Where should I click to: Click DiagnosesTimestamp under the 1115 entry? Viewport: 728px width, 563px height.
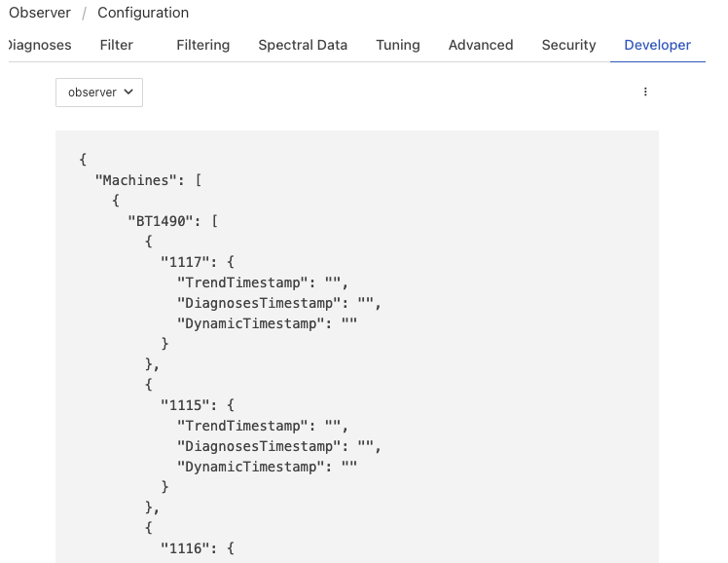[258, 446]
